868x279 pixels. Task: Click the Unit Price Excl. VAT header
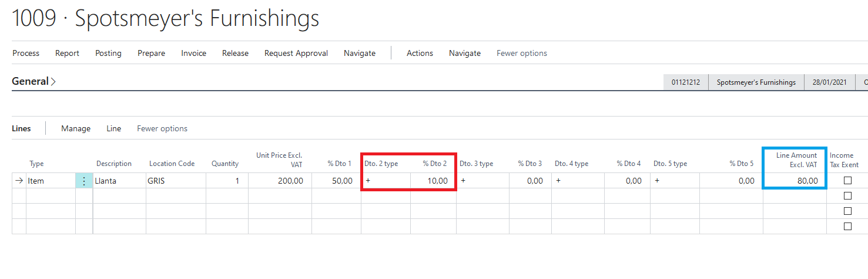pos(279,160)
